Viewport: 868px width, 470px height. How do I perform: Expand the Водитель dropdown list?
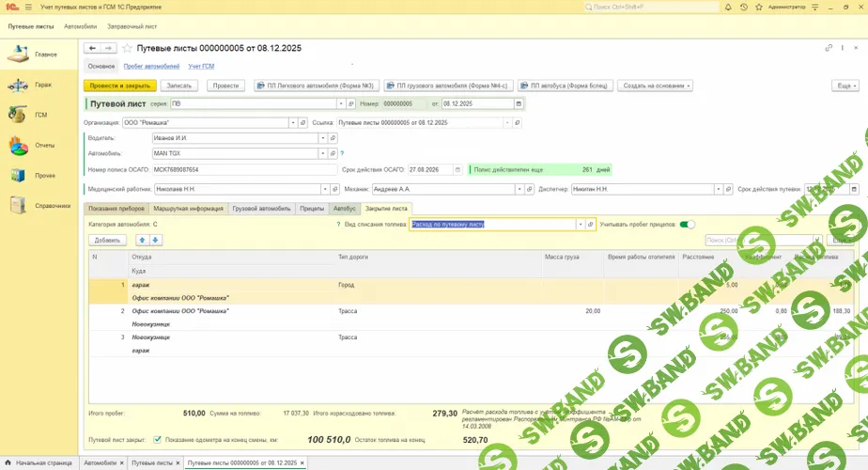[322, 137]
